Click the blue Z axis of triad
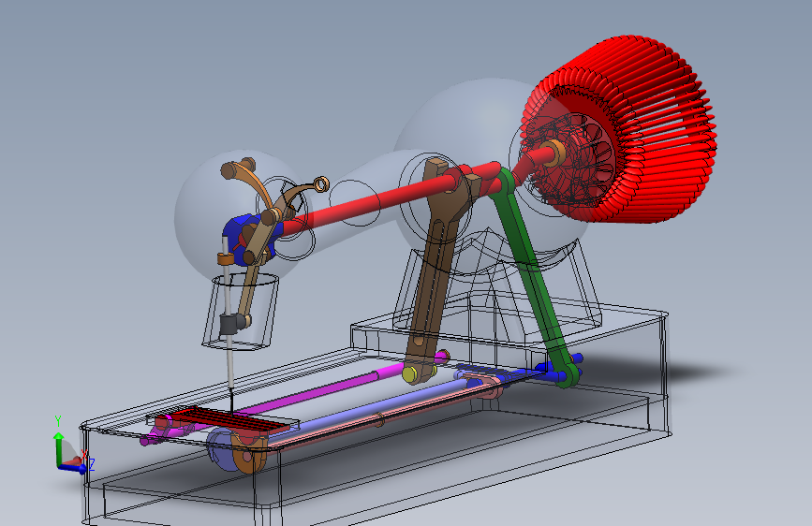The image size is (812, 526). [x=72, y=469]
